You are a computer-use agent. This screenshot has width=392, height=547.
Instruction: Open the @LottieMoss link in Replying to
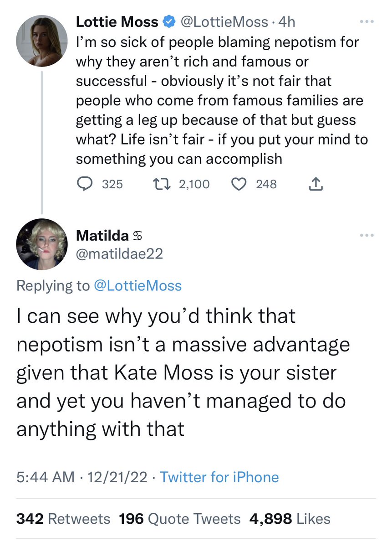[x=137, y=286]
